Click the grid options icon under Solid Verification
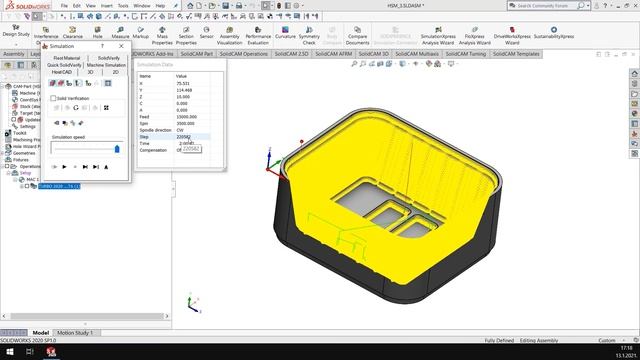640x360 pixels. [x=106, y=108]
